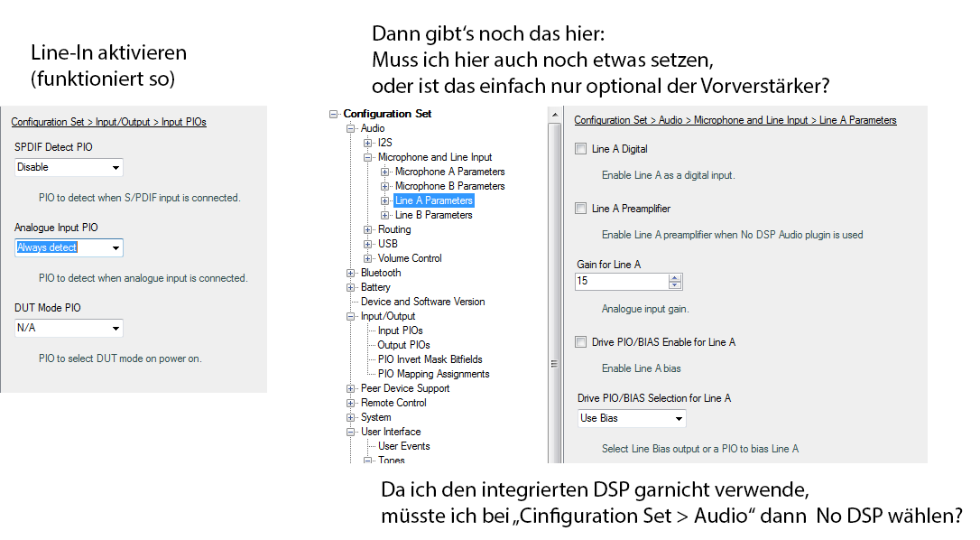Select Input PIOs in the tree
Image resolution: width=980 pixels, height=540 pixels.
click(400, 331)
